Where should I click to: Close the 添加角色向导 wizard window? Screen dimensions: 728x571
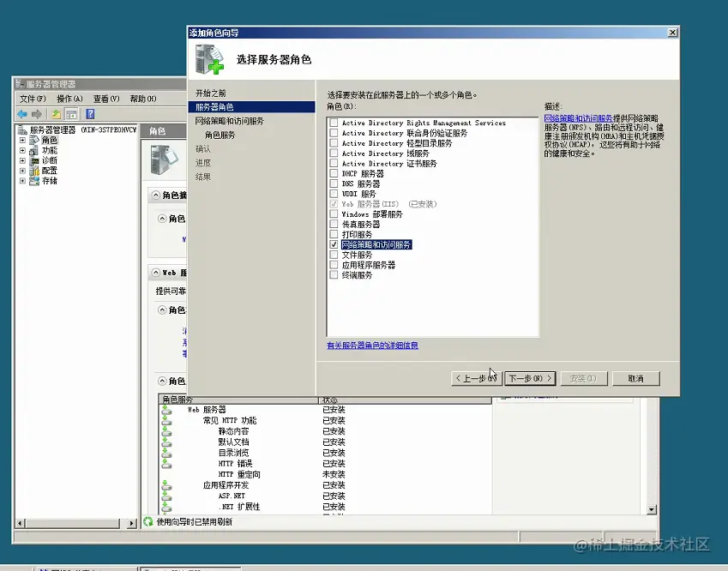pyautogui.click(x=672, y=33)
